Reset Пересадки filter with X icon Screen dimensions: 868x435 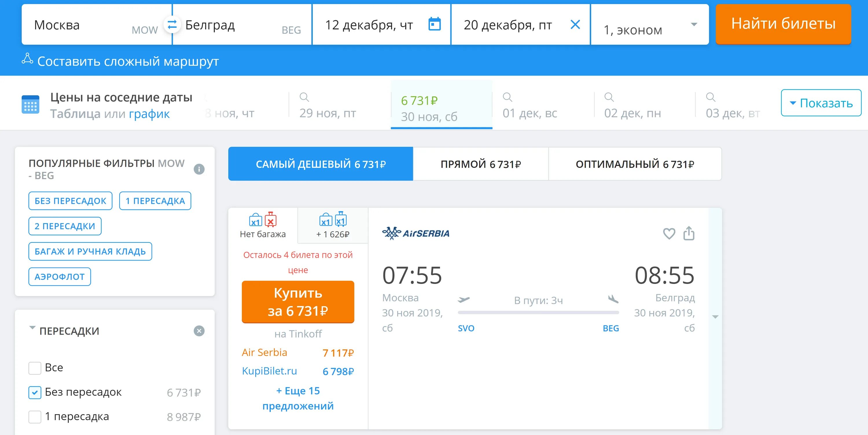pos(199,331)
